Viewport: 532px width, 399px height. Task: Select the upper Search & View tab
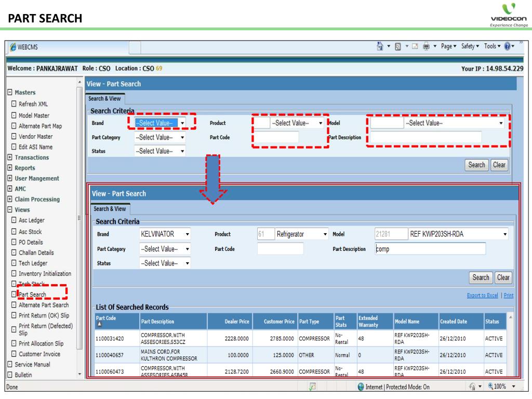point(104,98)
